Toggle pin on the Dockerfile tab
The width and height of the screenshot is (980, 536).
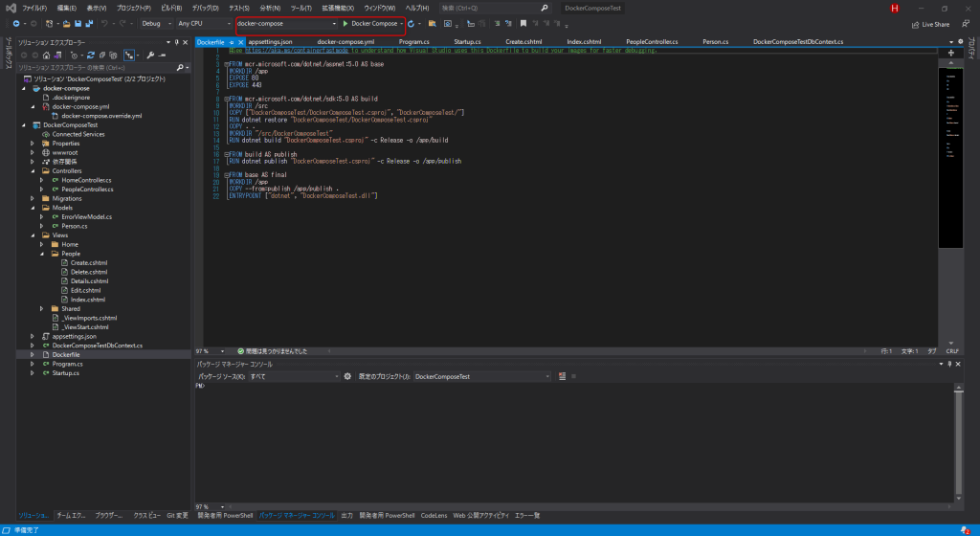click(232, 42)
